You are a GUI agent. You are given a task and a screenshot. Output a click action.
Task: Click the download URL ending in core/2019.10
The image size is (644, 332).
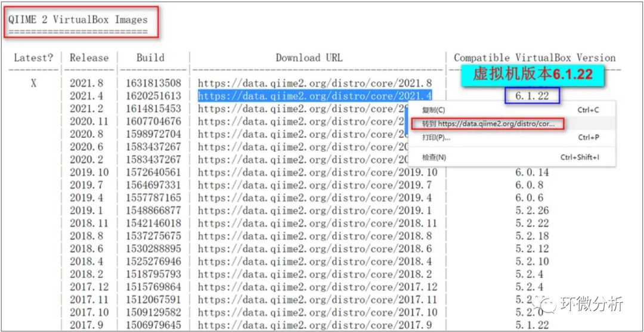[317, 172]
